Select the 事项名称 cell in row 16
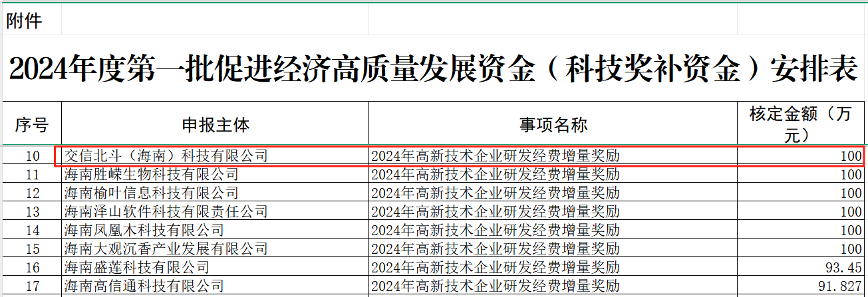This screenshot has height=297, width=868. click(553, 268)
